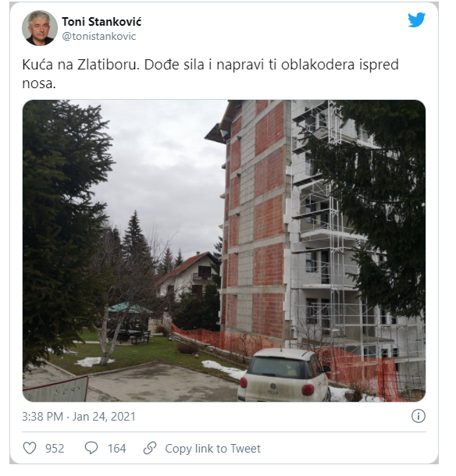Show tweet info via the circled i icon
Viewport: 456px width, 476px height.
coord(418,416)
